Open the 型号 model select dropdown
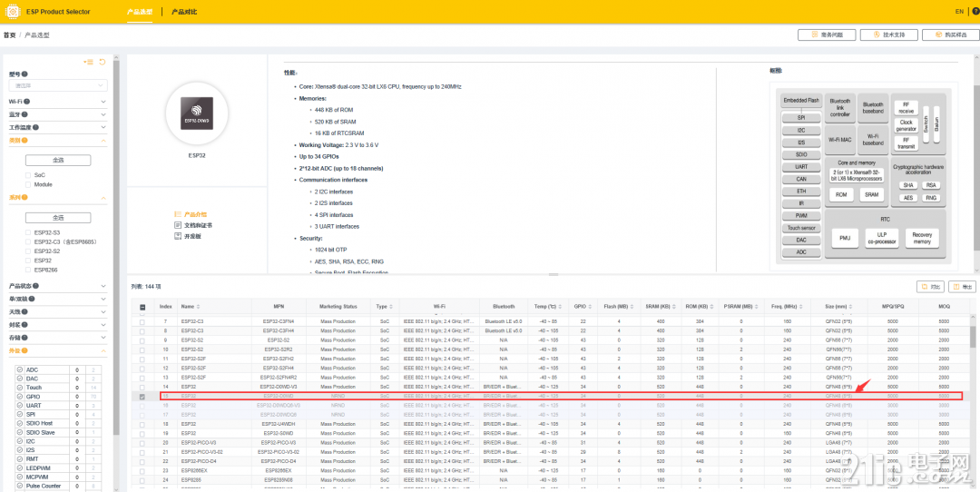The image size is (980, 492). tap(58, 85)
